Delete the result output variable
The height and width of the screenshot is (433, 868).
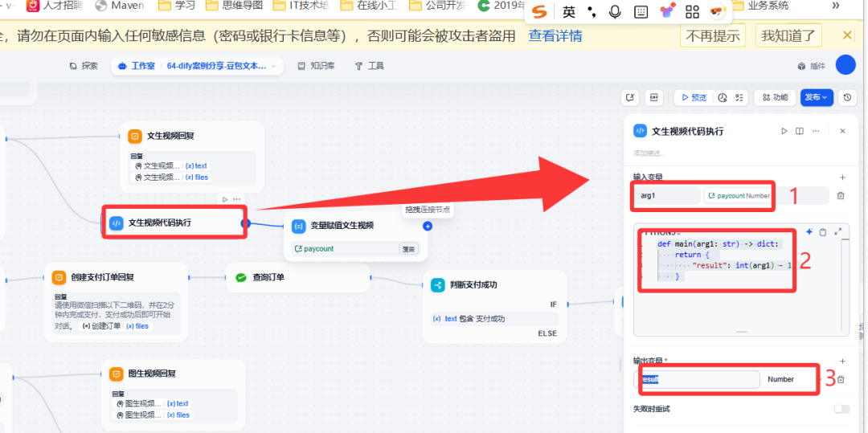tap(841, 379)
